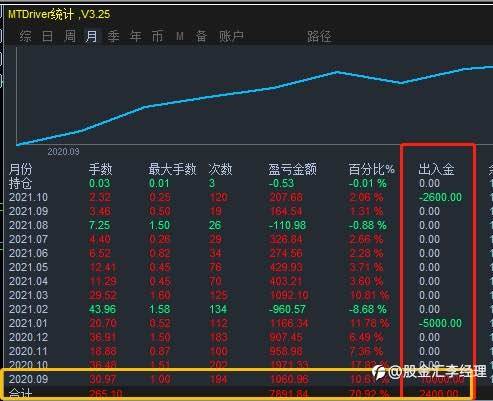Click the -2600.00 withdrawal value
This screenshot has width=493, height=401.
pos(440,197)
